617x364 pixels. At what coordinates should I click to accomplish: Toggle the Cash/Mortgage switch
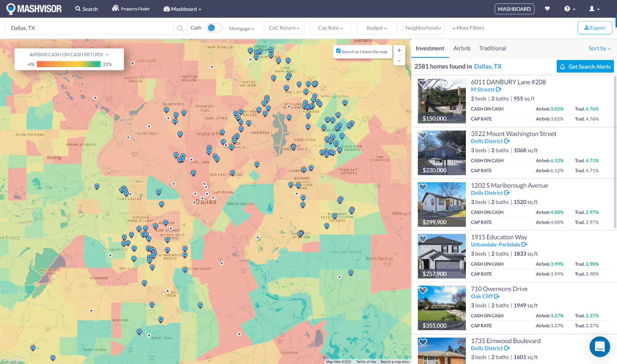point(214,28)
